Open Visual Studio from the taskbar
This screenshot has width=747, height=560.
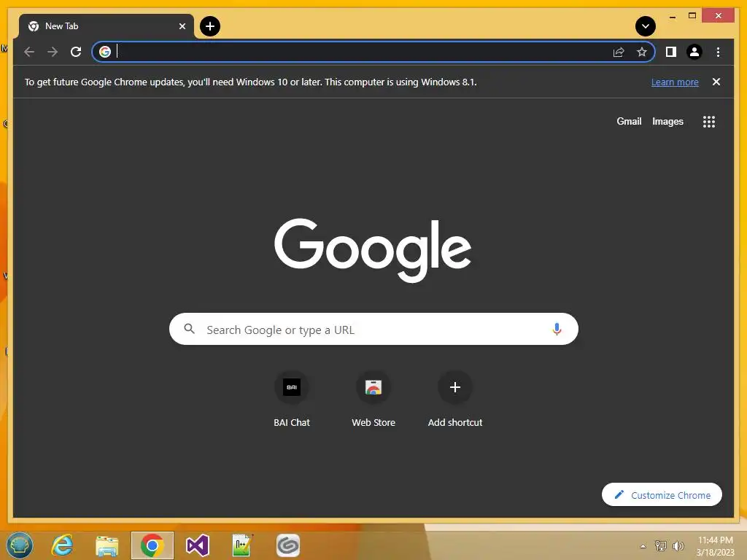[197, 545]
